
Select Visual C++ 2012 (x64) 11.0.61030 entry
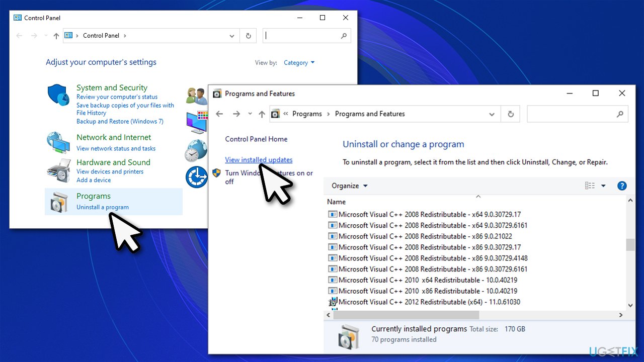tap(424, 302)
